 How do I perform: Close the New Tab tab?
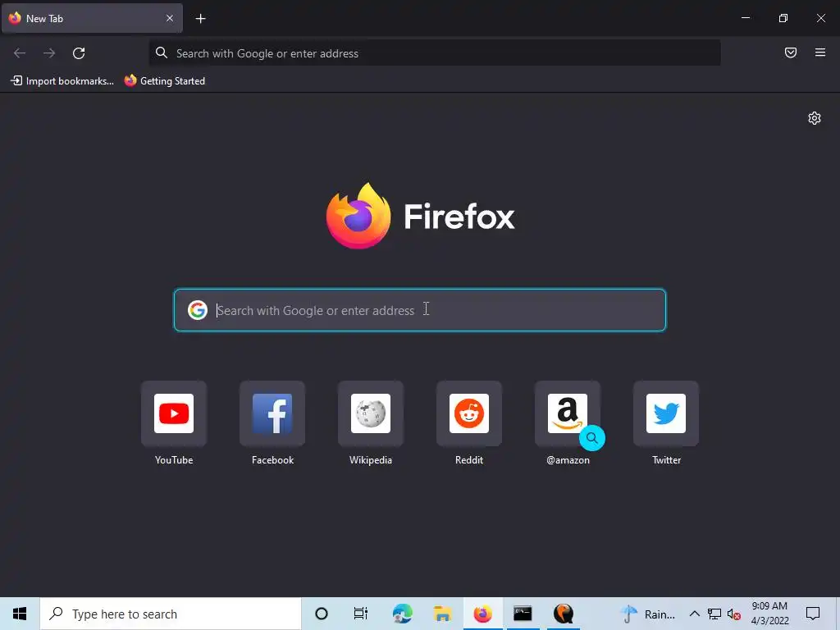point(170,18)
